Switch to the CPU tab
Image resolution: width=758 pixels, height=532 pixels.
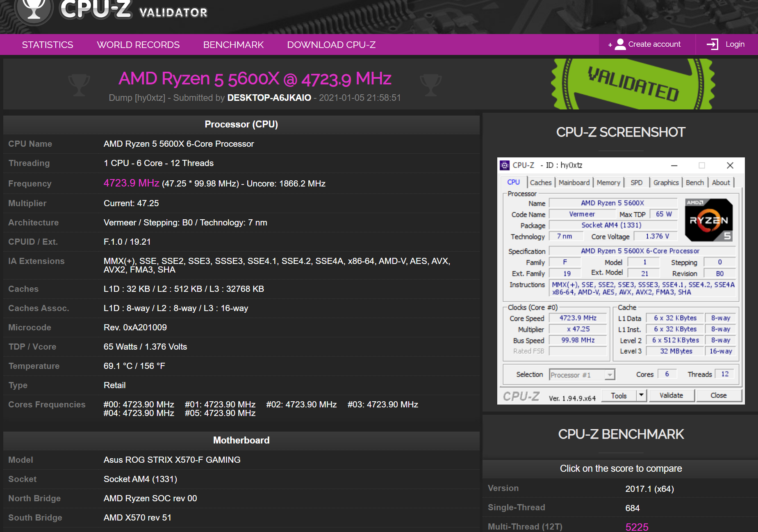513,182
